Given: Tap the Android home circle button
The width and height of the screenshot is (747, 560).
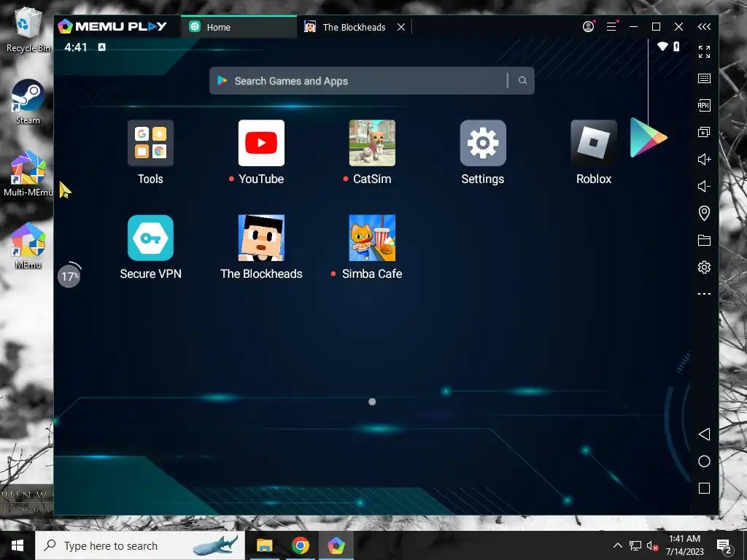Looking at the screenshot, I should click(x=704, y=461).
